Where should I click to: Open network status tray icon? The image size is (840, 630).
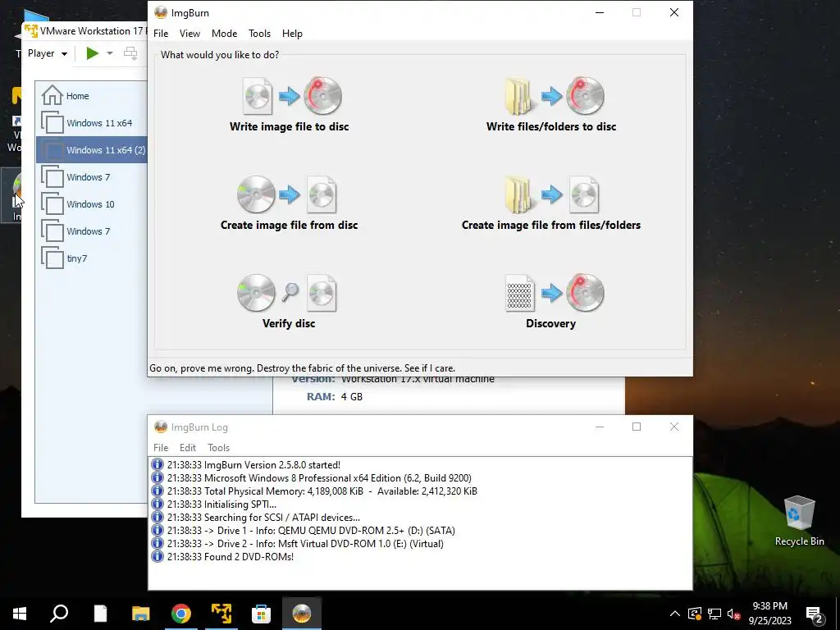pos(714,614)
